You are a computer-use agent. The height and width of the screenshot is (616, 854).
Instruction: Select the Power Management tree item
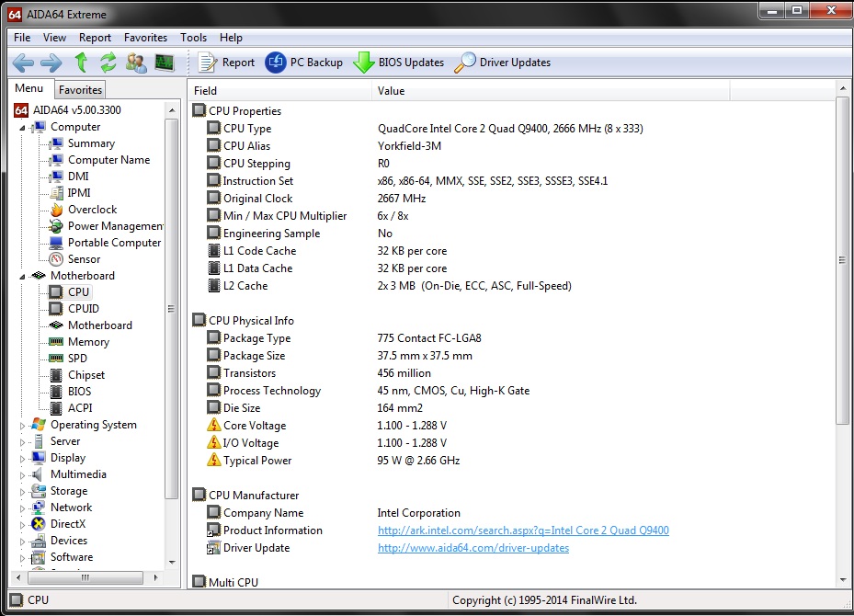pyautogui.click(x=115, y=226)
